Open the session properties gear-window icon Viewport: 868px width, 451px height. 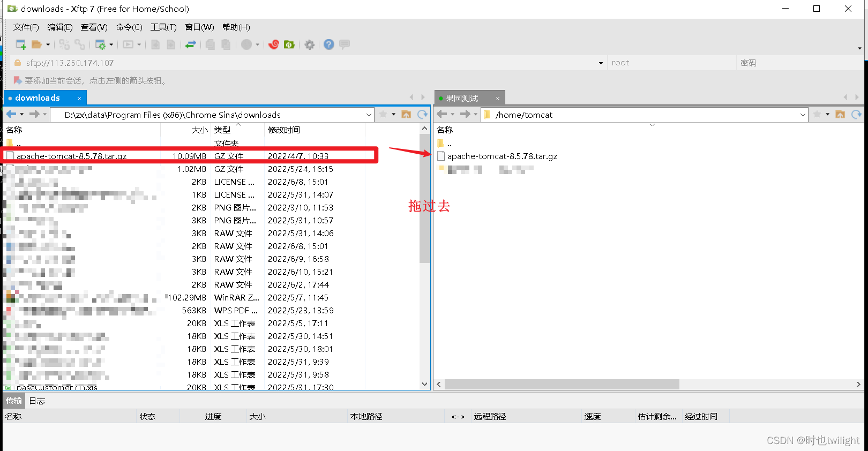tap(100, 44)
